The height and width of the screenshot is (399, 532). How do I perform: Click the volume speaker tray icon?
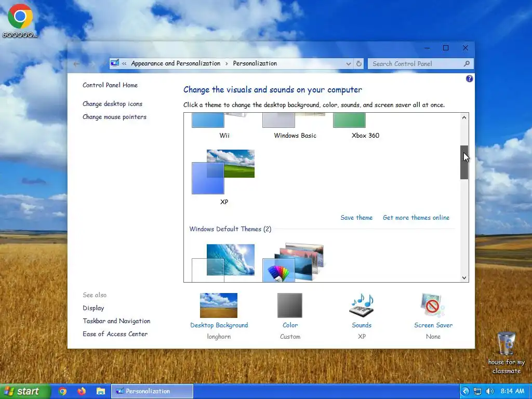point(489,391)
